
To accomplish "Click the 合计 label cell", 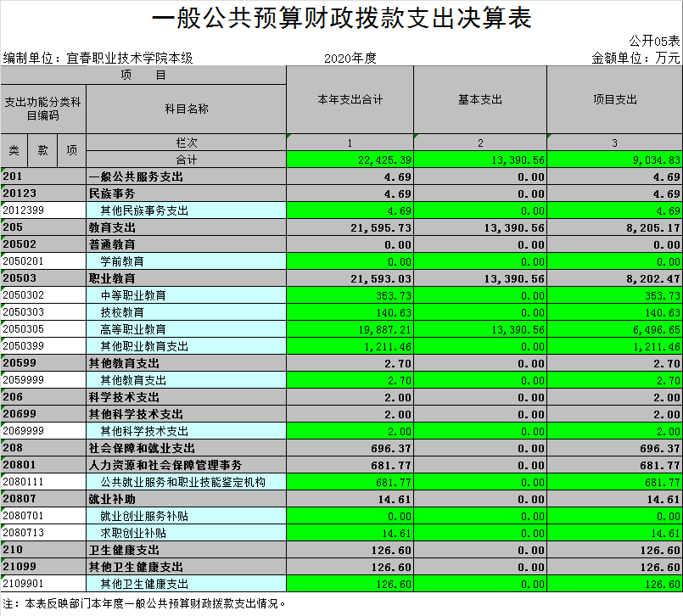I will click(x=186, y=160).
